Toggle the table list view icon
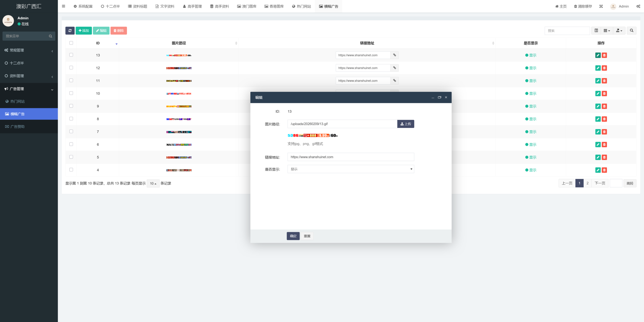644x322 pixels. coord(596,30)
